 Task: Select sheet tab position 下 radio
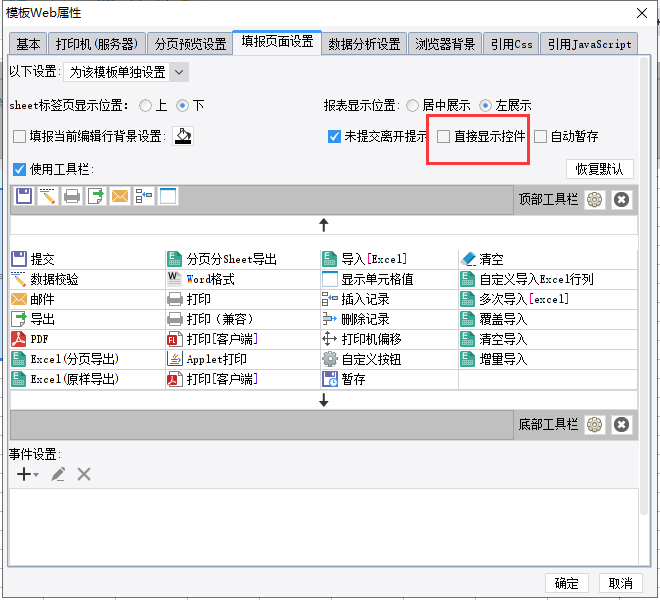click(x=182, y=105)
